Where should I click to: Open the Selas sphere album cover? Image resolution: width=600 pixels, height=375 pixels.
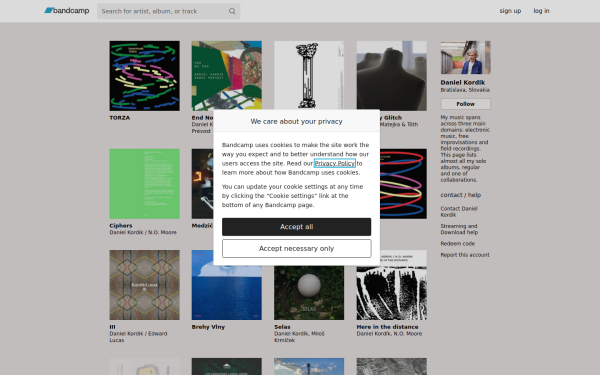(309, 293)
